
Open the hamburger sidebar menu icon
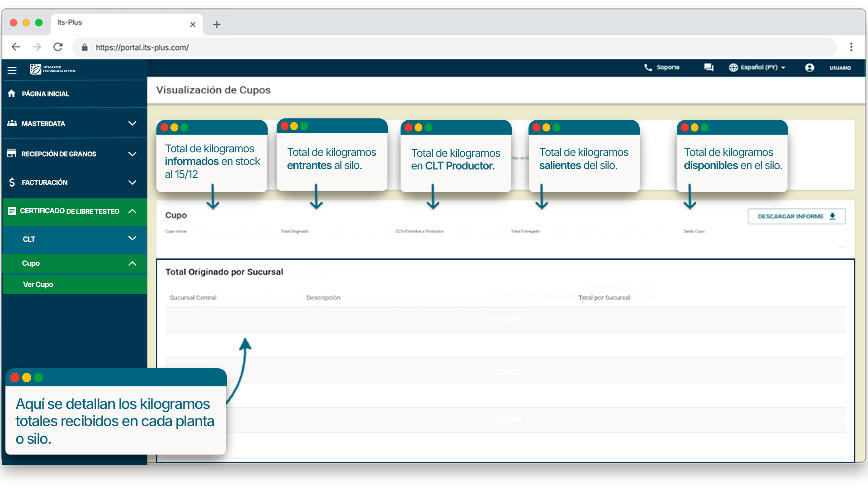coord(12,70)
